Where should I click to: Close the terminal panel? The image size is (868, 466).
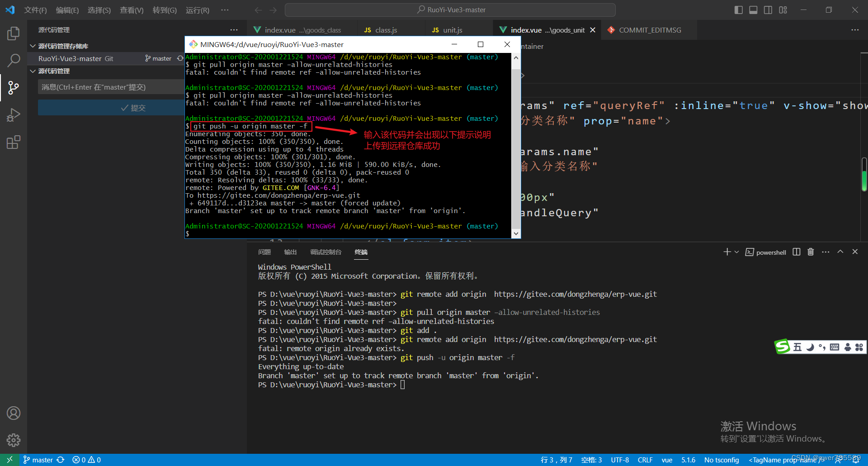(x=855, y=252)
